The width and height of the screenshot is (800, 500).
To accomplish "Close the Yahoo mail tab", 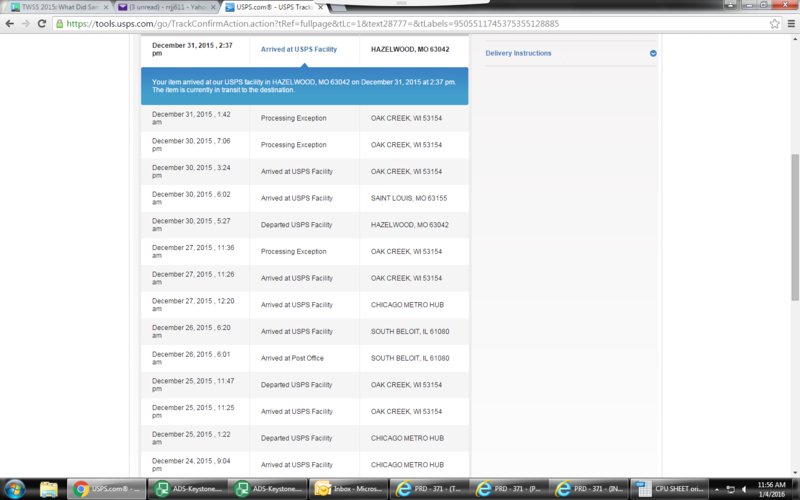I will click(x=213, y=7).
